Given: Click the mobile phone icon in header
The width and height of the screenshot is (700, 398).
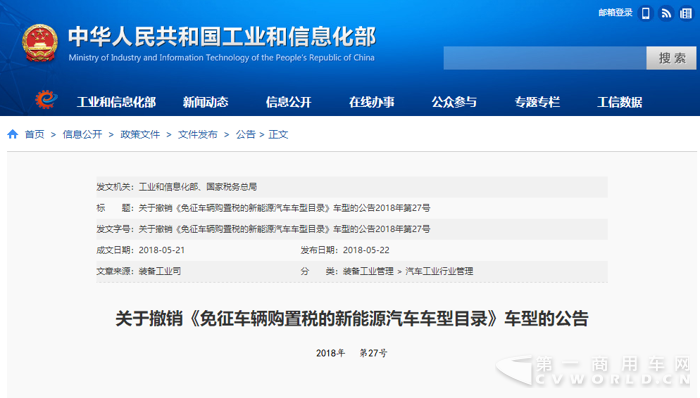Looking at the screenshot, I should coord(646,13).
